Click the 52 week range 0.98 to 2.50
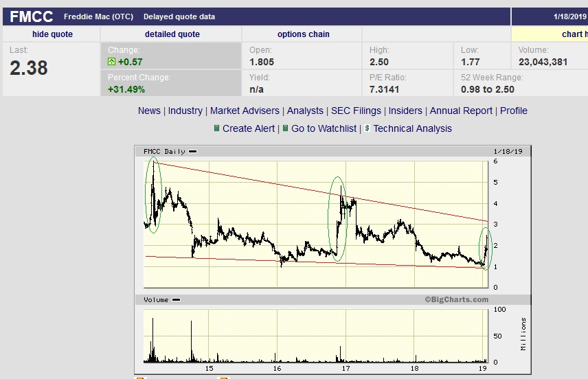The image size is (588, 379). click(x=488, y=89)
